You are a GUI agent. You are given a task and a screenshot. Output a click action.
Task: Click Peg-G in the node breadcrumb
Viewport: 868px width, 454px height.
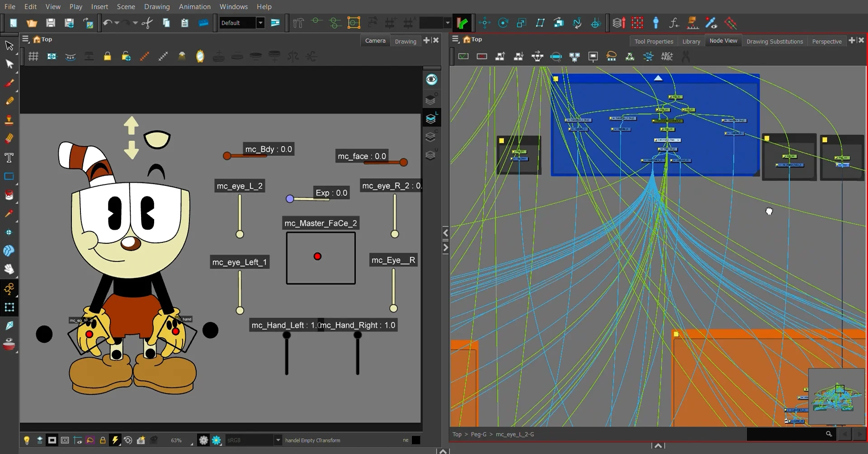pos(478,434)
